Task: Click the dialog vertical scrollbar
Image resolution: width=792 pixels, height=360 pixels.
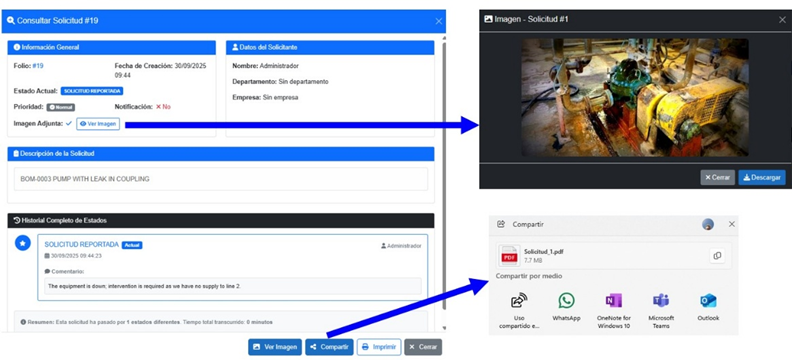Action: (x=444, y=176)
